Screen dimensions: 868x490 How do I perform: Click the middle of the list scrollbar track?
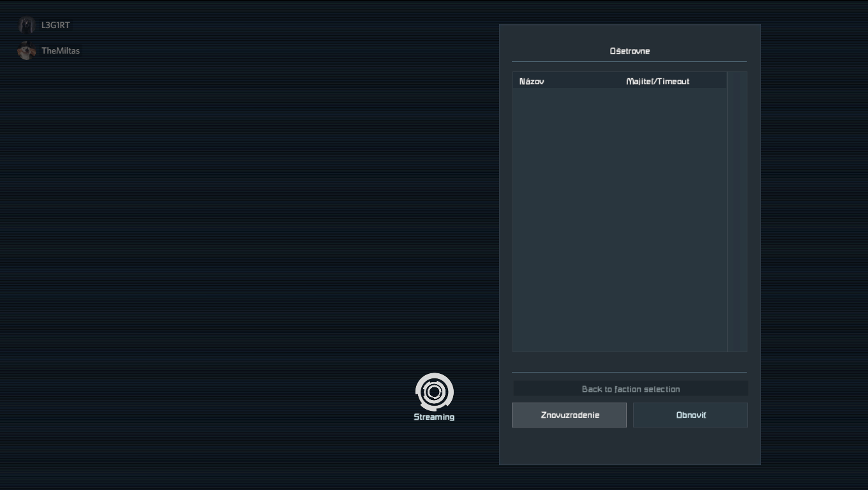737,212
